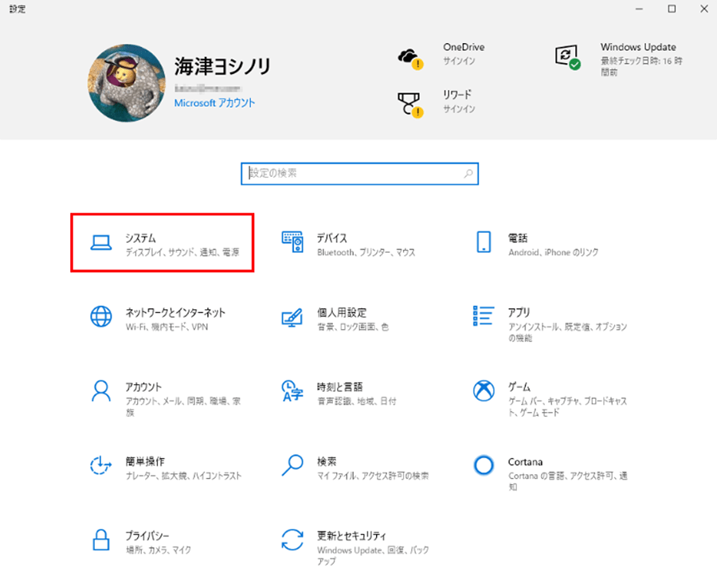This screenshot has height=588, width=717.
Task: Click the リワード trophy icon
Action: coord(410,105)
